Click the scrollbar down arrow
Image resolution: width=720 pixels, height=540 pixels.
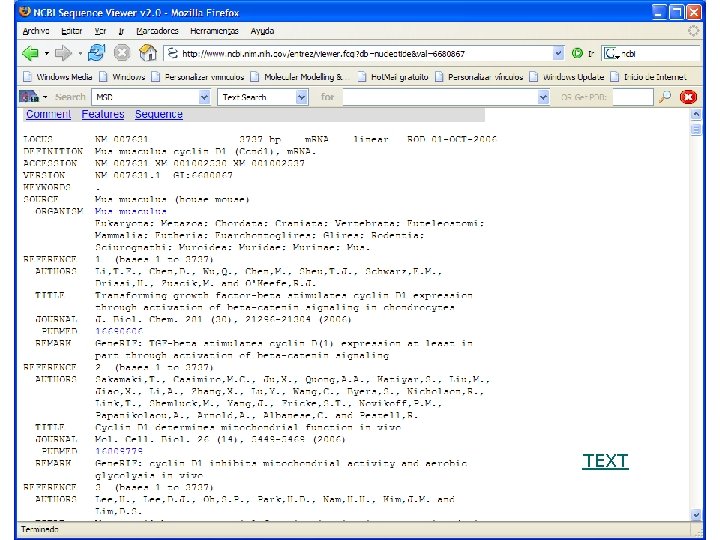pos(696,515)
